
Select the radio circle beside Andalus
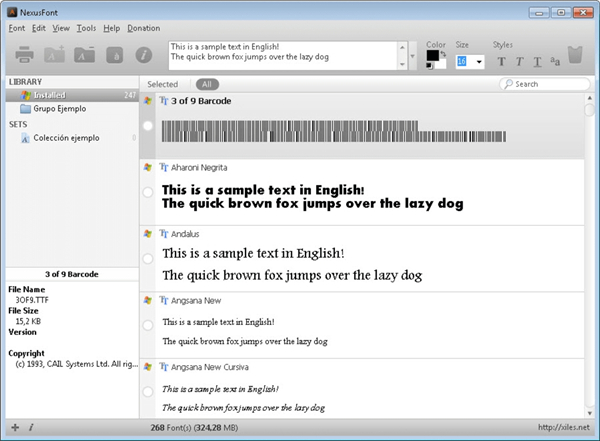tap(148, 258)
